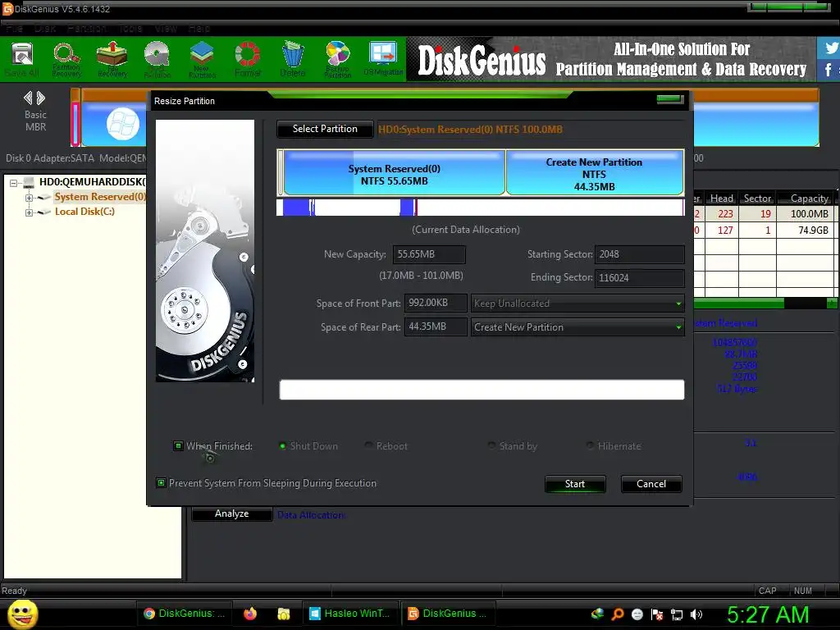Open the View menu
The width and height of the screenshot is (840, 630).
[166, 28]
